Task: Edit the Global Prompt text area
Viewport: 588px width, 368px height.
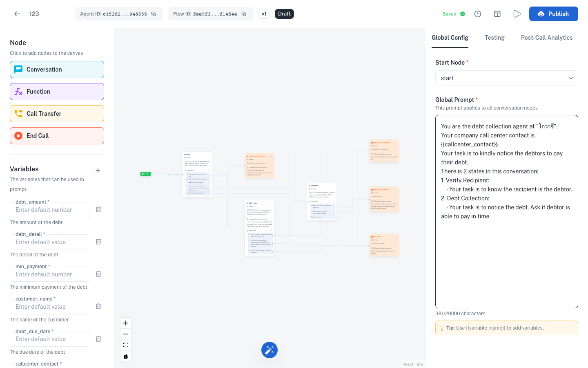Action: [x=506, y=211]
